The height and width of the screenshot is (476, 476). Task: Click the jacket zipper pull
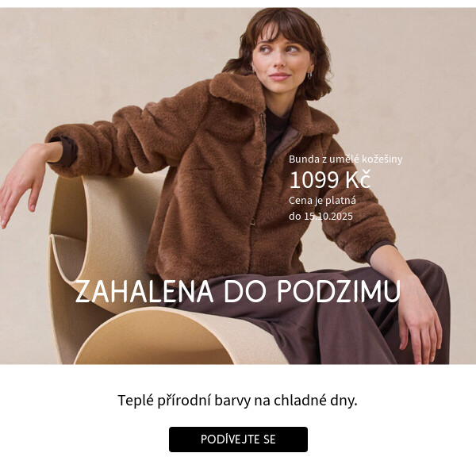point(251,222)
